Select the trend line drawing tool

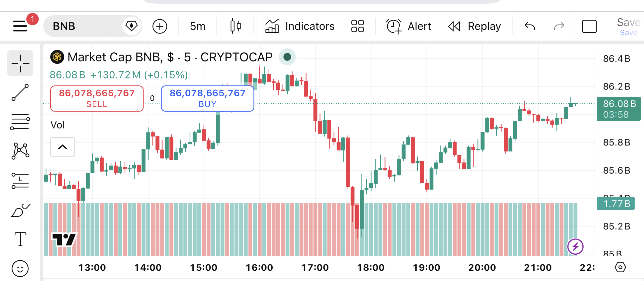point(20,92)
